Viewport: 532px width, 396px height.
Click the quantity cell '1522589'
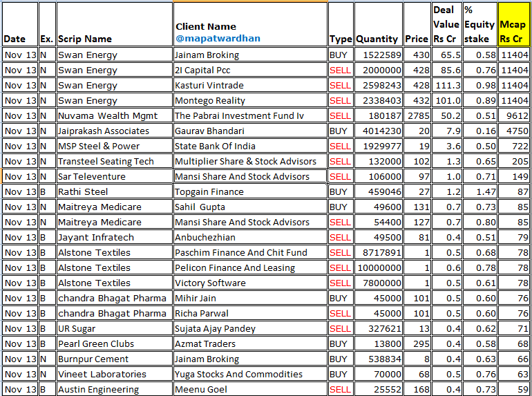tap(379, 55)
